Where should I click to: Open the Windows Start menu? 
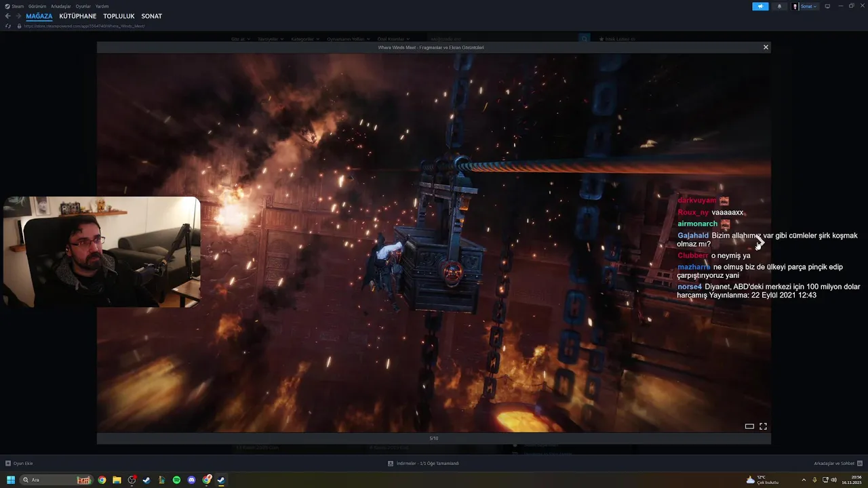click(x=11, y=480)
